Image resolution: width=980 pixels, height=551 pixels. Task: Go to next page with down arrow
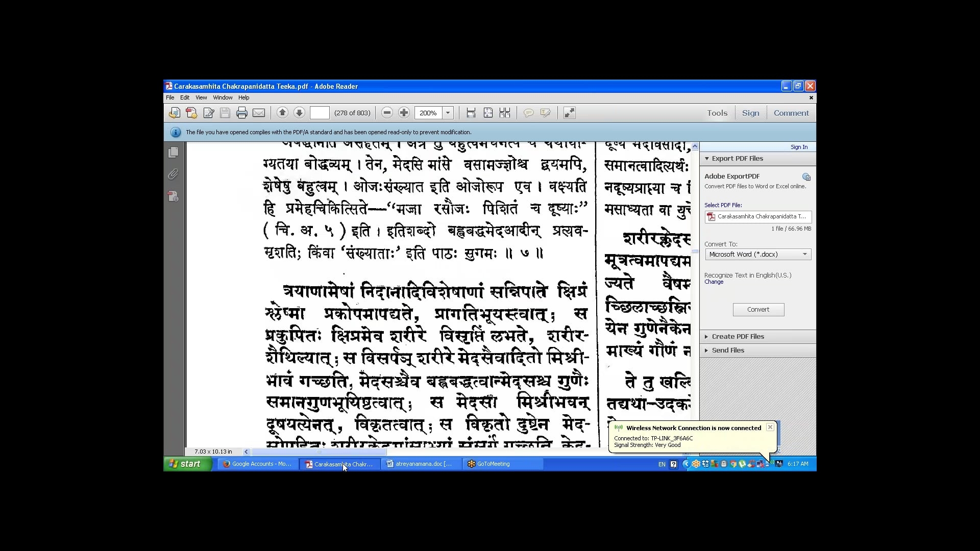[x=299, y=113]
